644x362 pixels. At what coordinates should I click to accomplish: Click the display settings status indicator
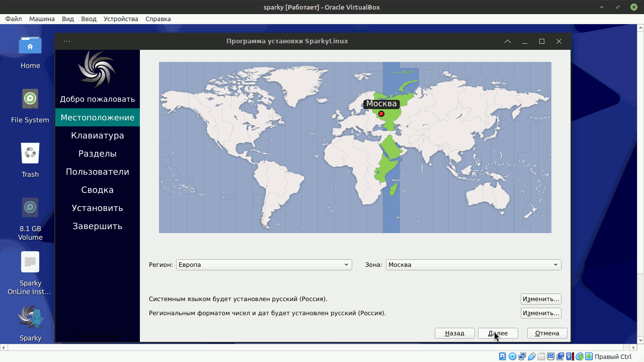[551, 356]
